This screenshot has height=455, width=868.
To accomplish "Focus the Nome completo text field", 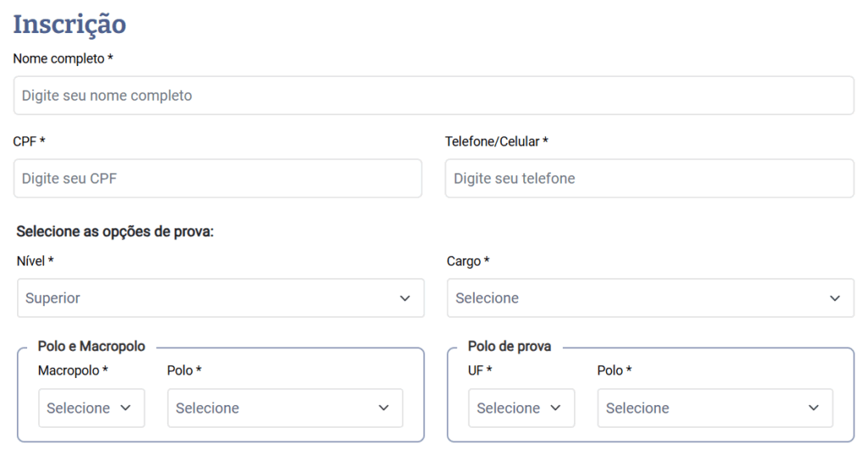I will click(x=433, y=96).
